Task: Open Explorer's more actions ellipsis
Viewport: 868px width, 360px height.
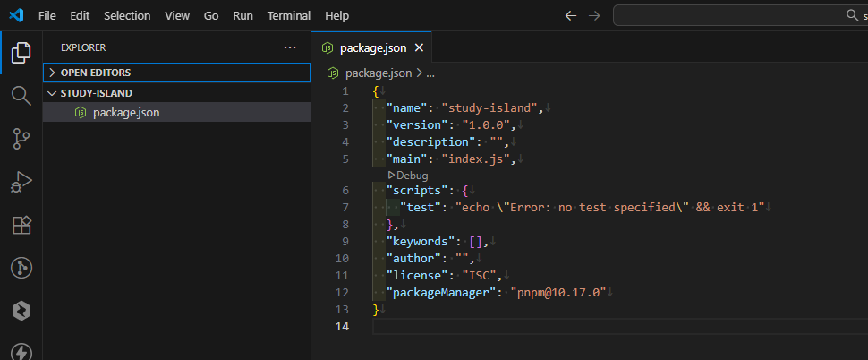Action: pyautogui.click(x=289, y=47)
